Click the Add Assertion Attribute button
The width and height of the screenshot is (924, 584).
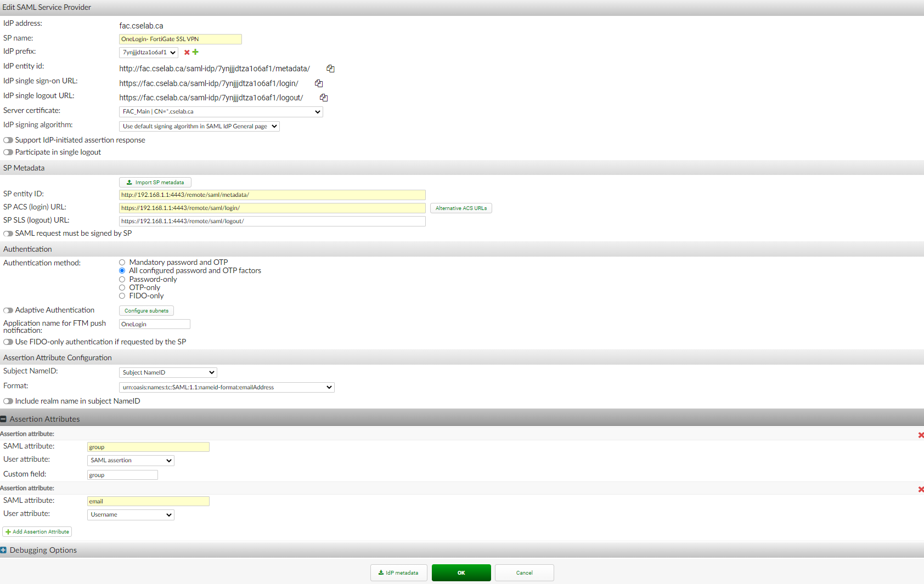[x=37, y=531]
